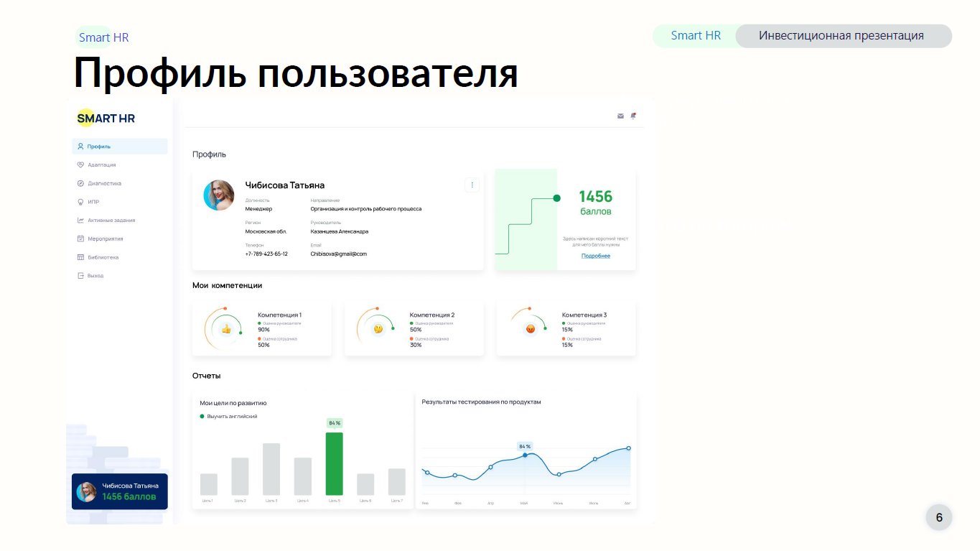Click the Активные задания chart icon

80,221
